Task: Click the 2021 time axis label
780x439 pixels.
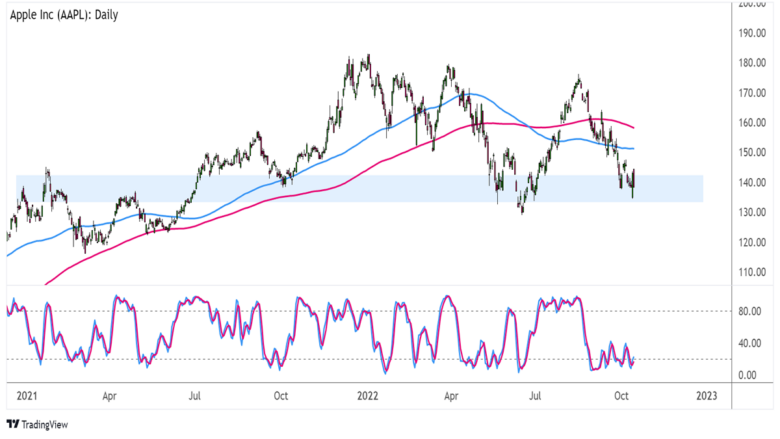Action: click(x=26, y=396)
